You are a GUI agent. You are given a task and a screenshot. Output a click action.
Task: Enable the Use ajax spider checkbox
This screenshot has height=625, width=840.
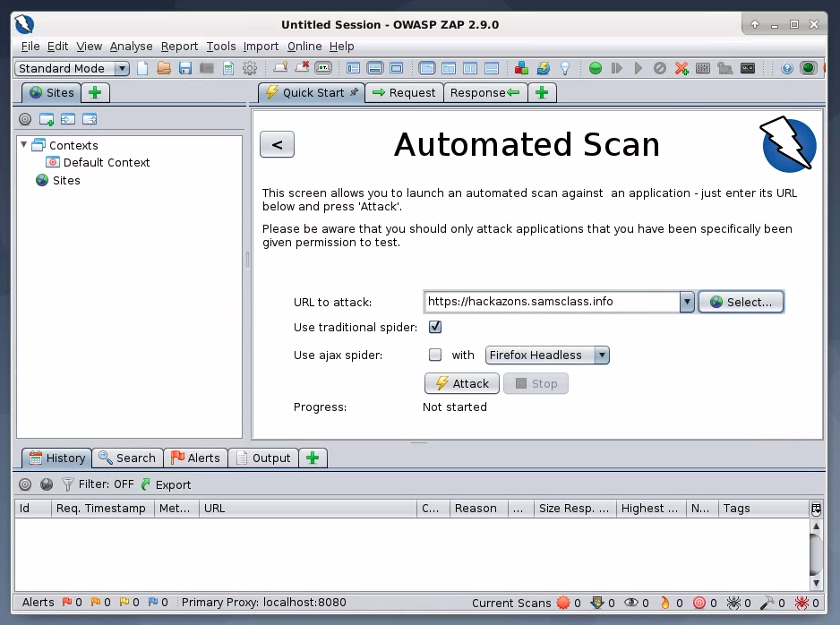(x=435, y=355)
